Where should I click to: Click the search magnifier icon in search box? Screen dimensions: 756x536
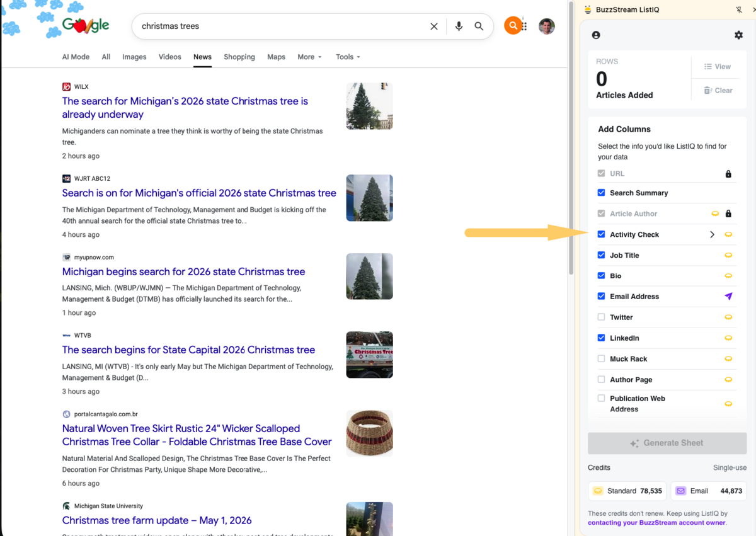point(479,26)
